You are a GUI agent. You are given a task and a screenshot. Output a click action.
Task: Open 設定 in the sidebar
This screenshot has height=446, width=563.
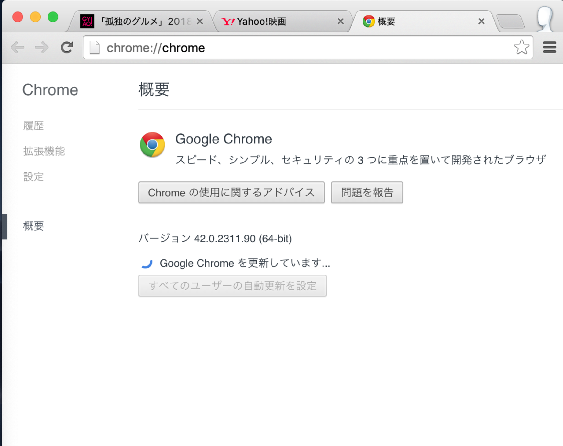pos(33,177)
